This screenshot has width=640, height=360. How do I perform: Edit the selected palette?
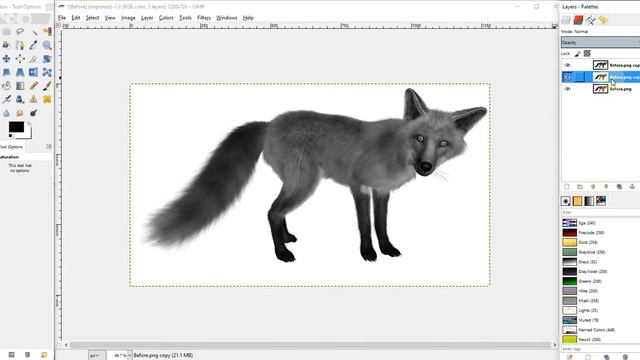[569, 357]
